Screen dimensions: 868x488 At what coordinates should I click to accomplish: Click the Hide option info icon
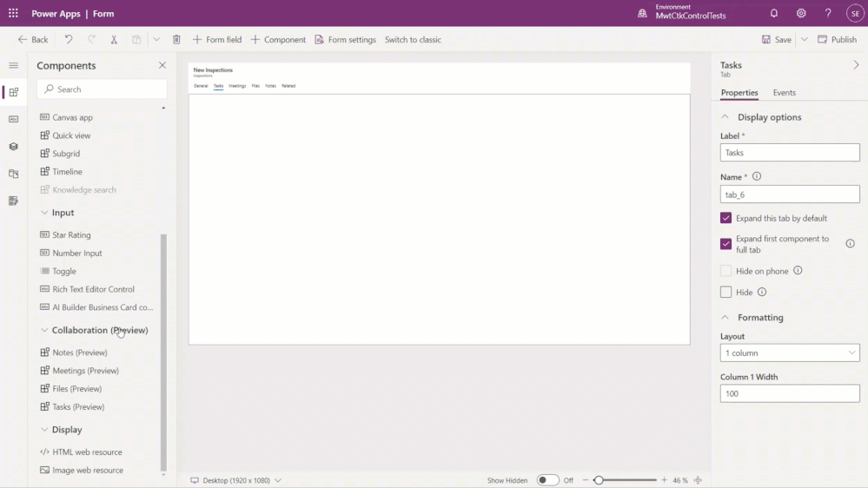[762, 292]
